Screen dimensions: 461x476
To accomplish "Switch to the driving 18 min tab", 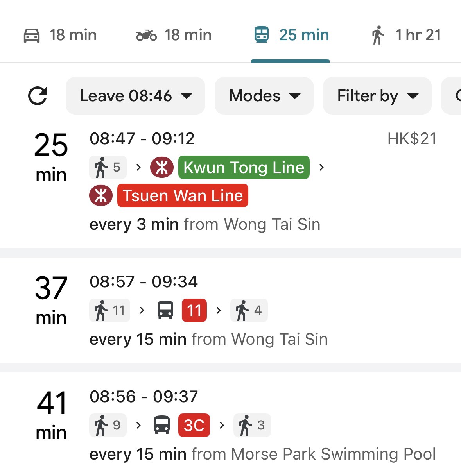I will pos(60,35).
